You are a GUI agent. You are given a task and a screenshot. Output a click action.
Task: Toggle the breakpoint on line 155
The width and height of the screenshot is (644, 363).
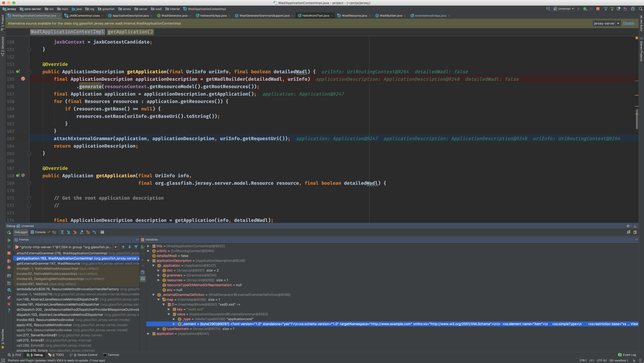point(23,79)
